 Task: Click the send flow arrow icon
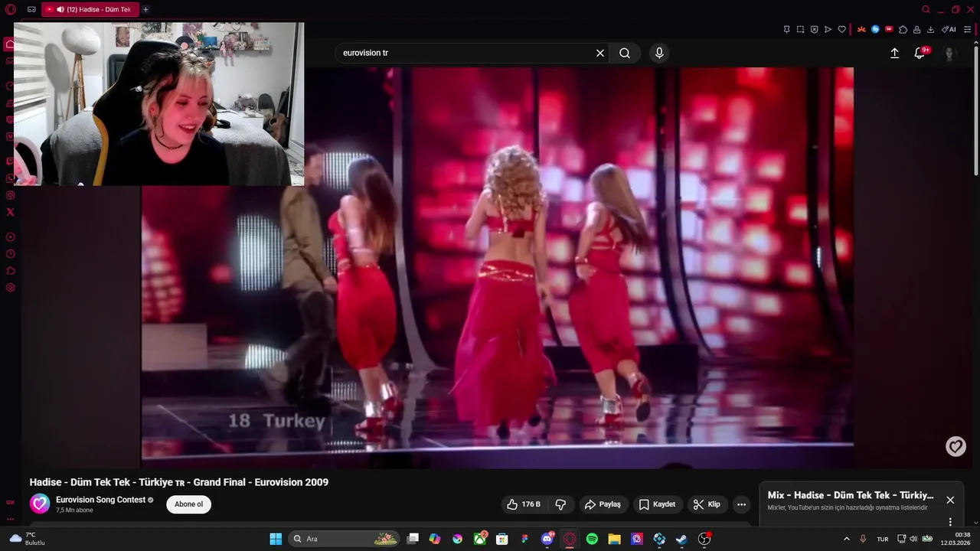pos(828,30)
